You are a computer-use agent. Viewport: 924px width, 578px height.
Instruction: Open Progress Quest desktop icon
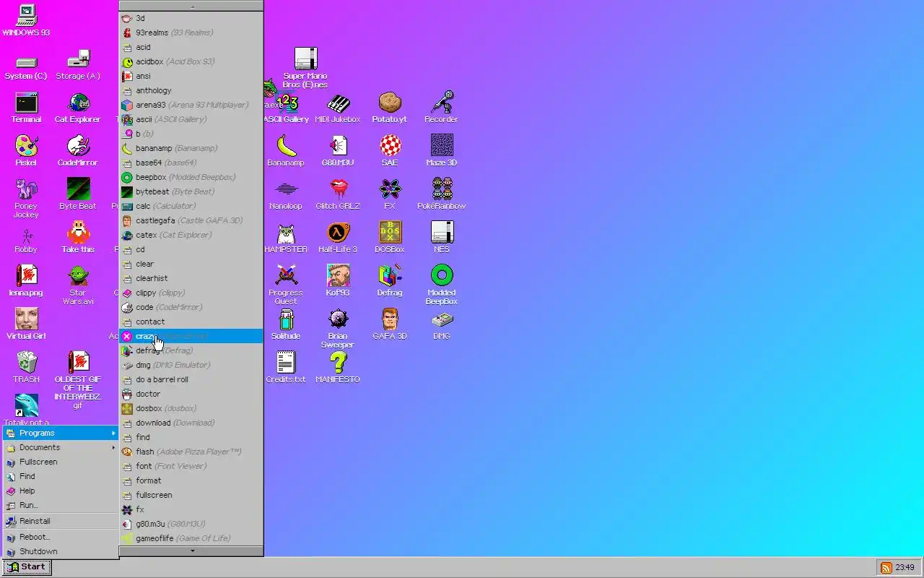(x=286, y=285)
